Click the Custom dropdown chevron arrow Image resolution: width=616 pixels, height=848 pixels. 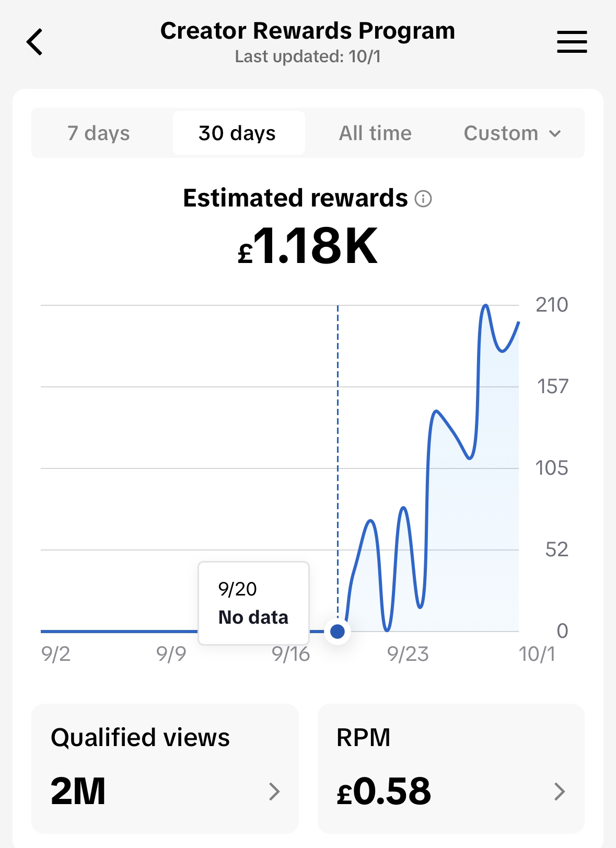[x=555, y=134]
